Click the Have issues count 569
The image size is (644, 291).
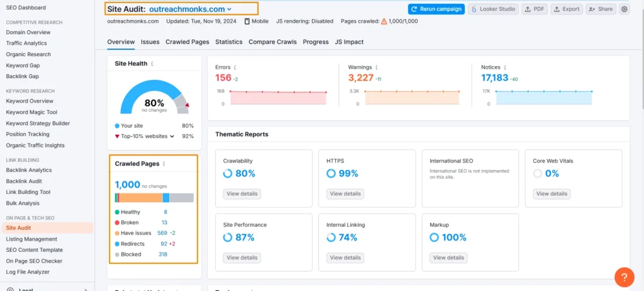(x=162, y=233)
